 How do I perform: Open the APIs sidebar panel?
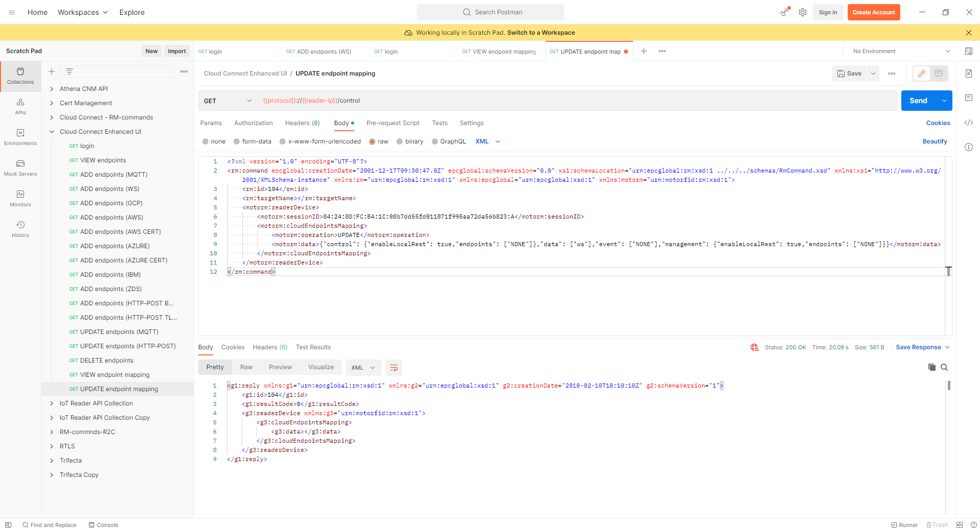coord(20,107)
